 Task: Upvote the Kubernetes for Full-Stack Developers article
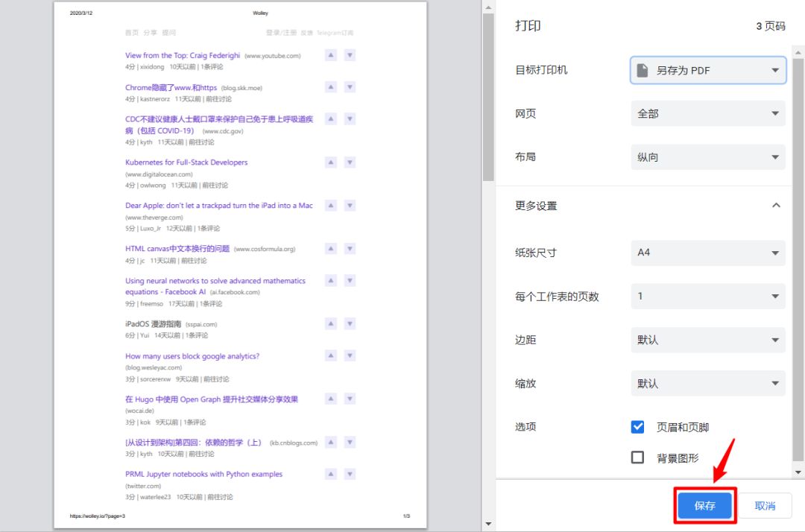coord(330,162)
